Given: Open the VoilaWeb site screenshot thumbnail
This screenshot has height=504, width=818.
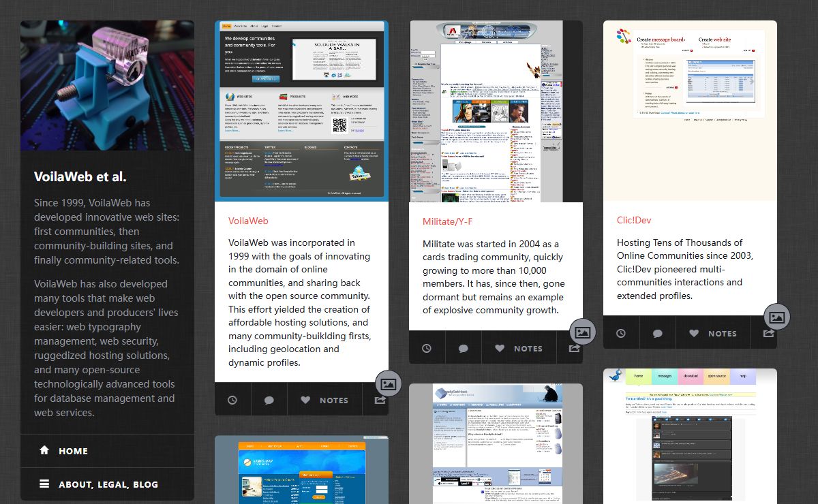Looking at the screenshot, I should pos(301,110).
